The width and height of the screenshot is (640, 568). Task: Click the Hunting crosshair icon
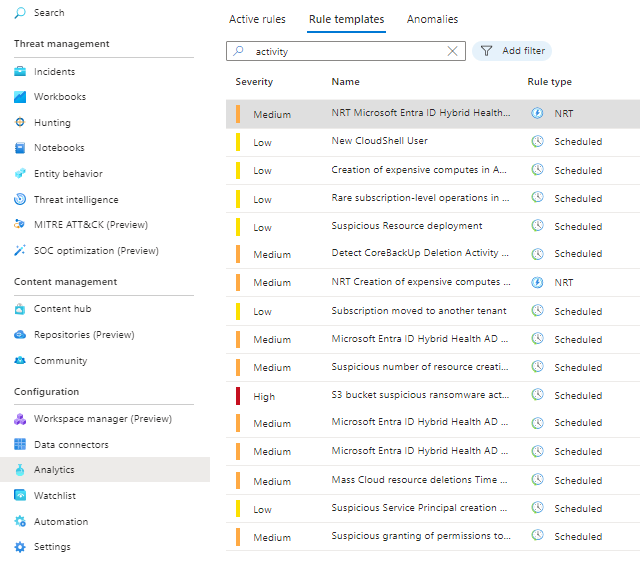(x=20, y=122)
